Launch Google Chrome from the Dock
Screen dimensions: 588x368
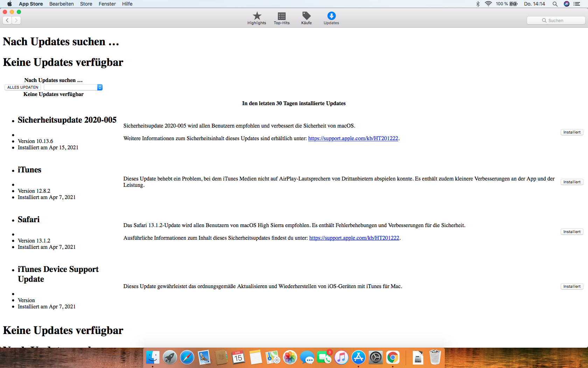393,357
